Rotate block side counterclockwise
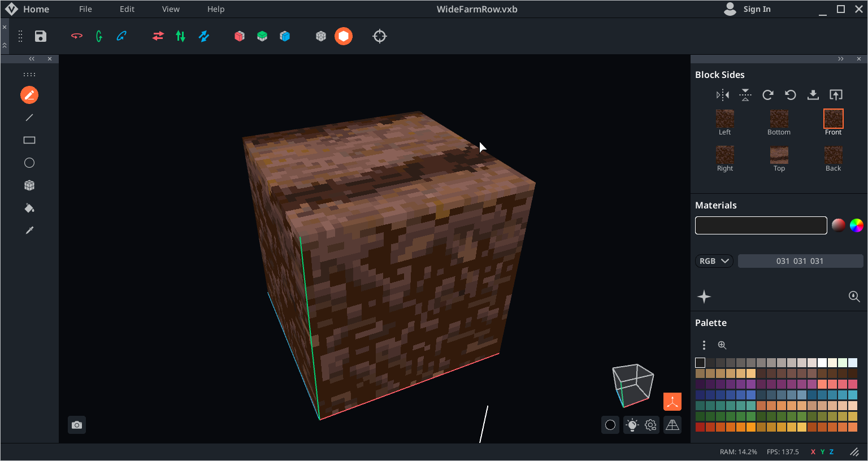This screenshot has width=868, height=461. tap(791, 95)
